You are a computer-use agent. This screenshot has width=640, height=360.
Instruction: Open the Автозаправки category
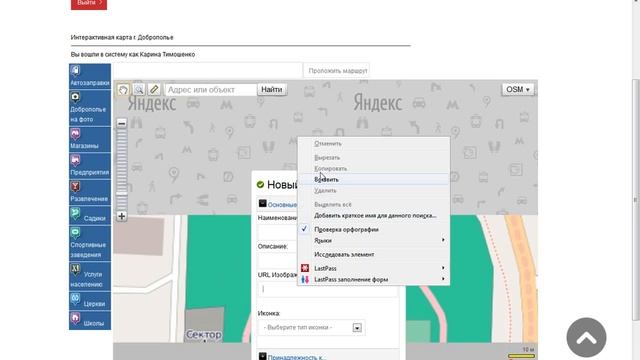pos(90,76)
